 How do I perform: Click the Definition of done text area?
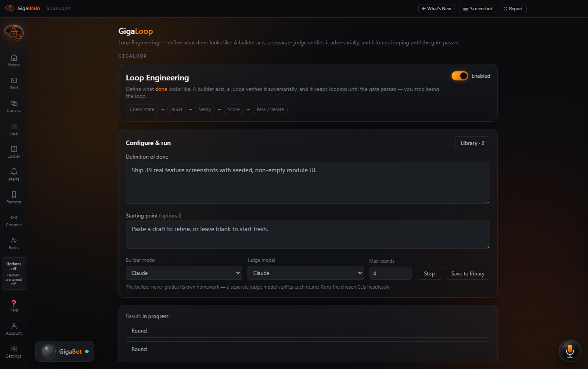click(308, 183)
